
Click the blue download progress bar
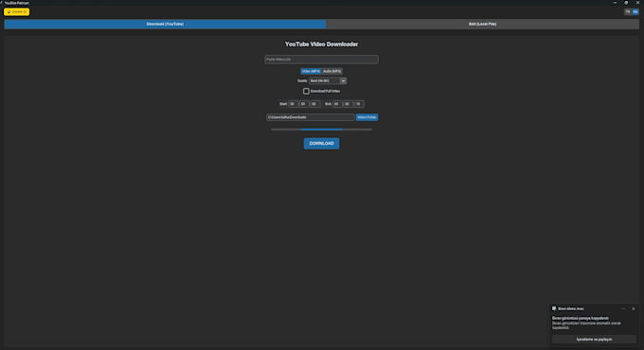(322, 130)
